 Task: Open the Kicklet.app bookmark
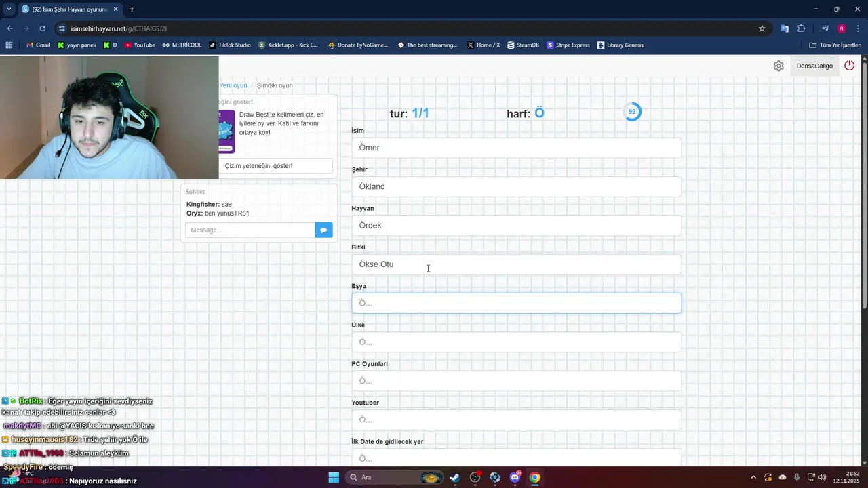(288, 45)
